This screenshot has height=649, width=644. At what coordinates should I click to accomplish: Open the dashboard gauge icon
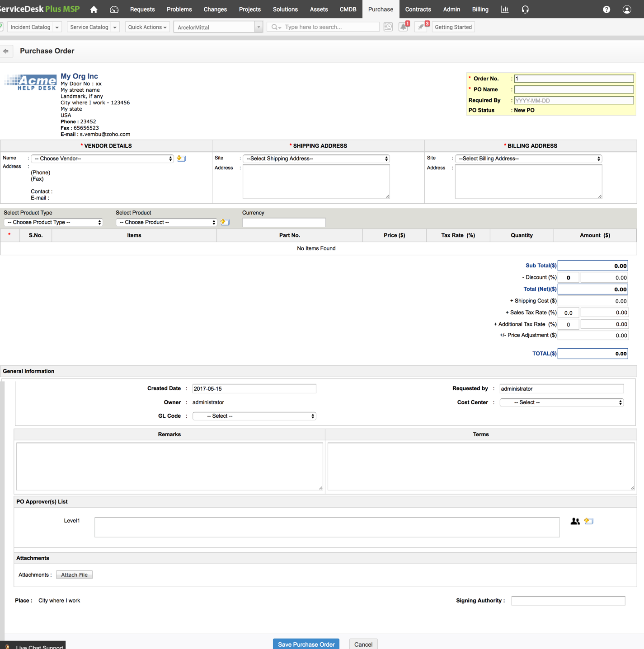114,9
